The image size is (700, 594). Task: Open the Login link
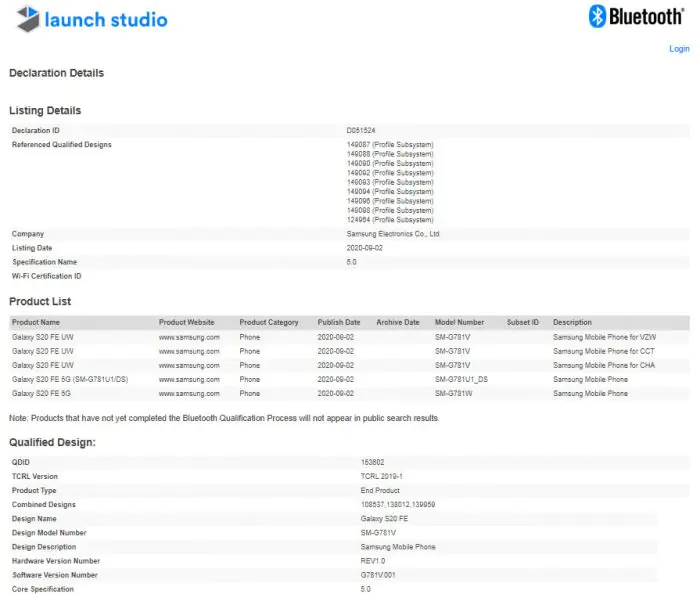[x=679, y=49]
